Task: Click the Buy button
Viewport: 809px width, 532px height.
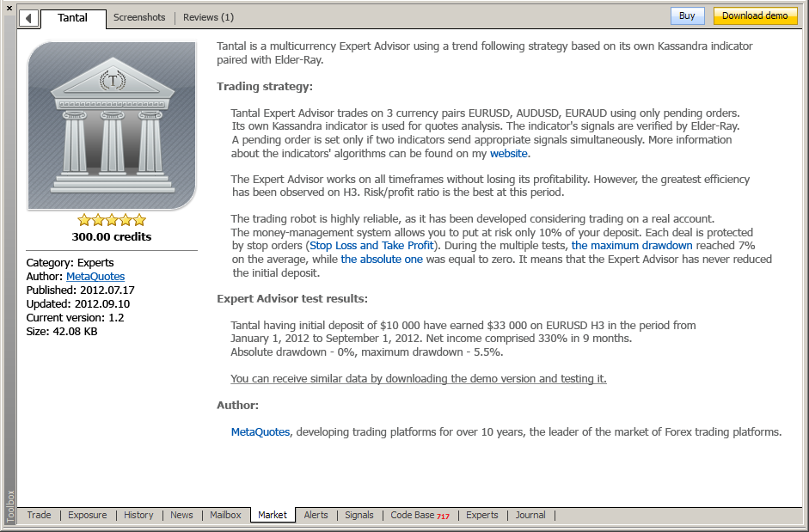Action: click(687, 16)
